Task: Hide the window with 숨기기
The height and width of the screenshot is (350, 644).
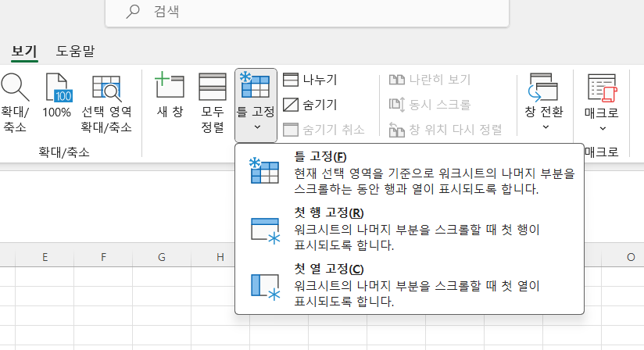Action: 310,105
